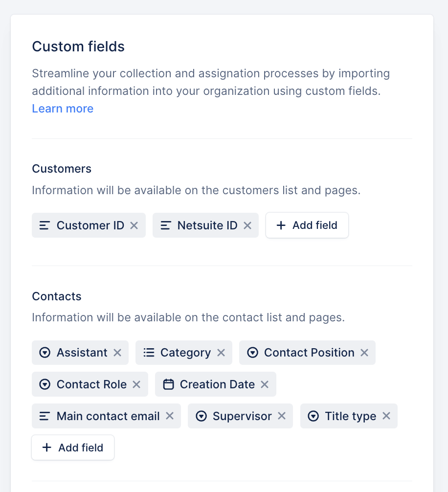448x492 pixels.
Task: Remove the Supervisor contact field
Action: coord(281,416)
